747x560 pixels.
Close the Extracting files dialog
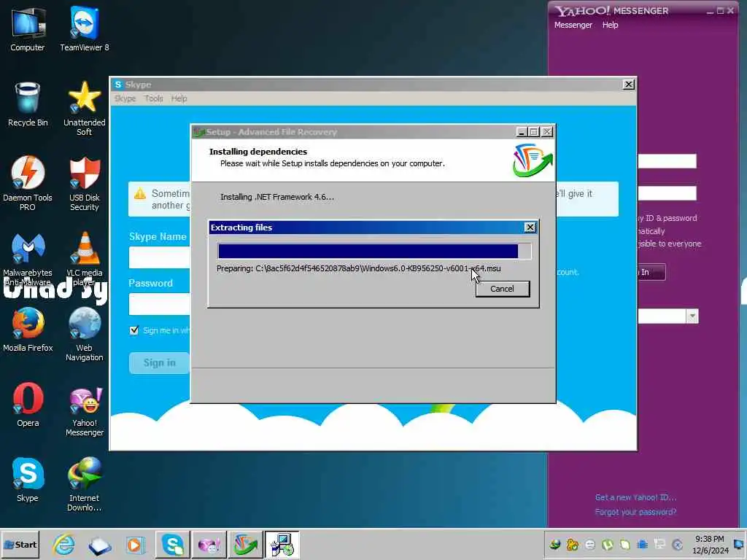[x=530, y=227]
